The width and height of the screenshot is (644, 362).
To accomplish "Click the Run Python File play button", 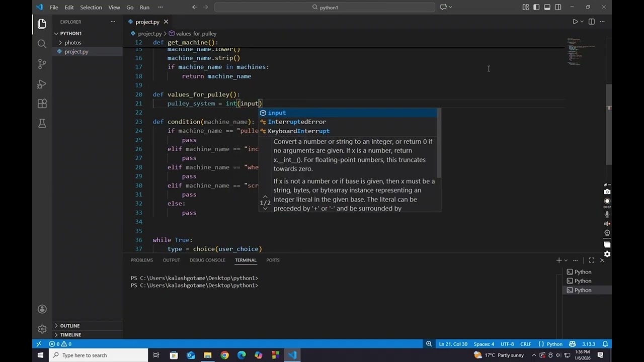I will tap(575, 22).
